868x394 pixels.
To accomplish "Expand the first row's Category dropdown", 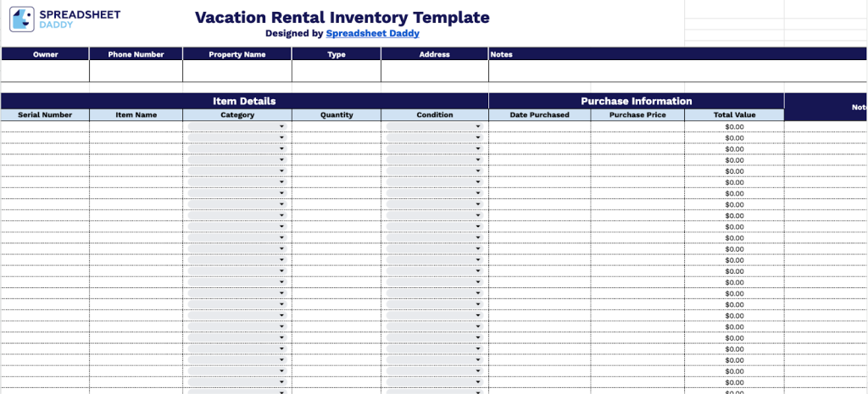I will [281, 127].
